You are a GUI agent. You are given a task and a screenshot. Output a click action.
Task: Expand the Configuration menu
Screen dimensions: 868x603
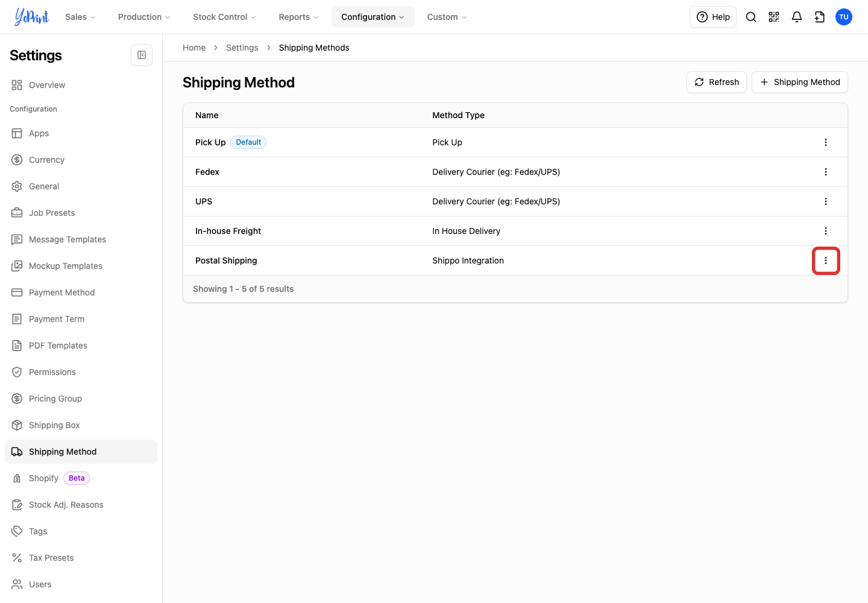tap(373, 17)
